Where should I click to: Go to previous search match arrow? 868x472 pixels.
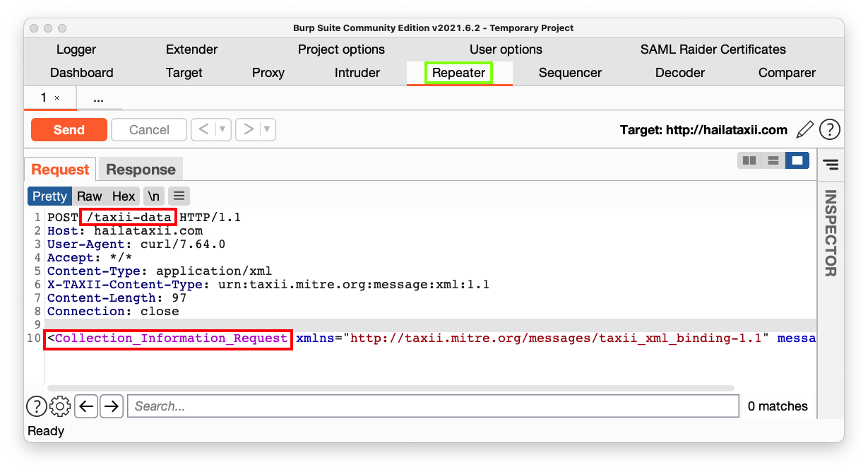click(x=86, y=406)
